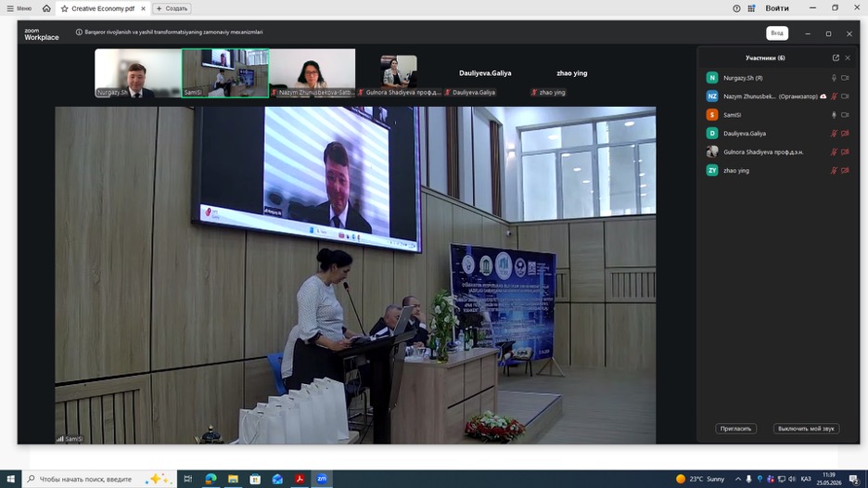This screenshot has width=868, height=488.
Task: Open help icon in top bar
Action: point(736,8)
